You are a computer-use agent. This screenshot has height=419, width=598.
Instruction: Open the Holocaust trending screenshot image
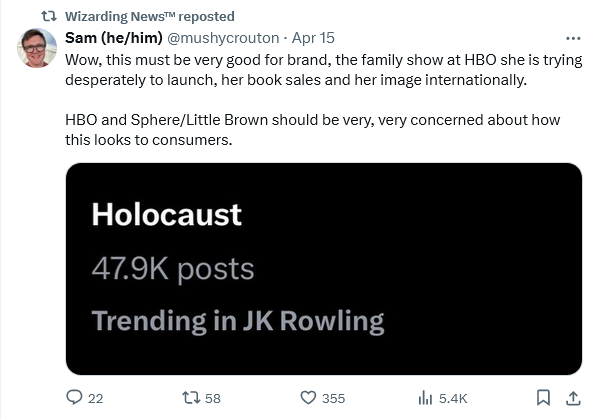click(x=324, y=269)
